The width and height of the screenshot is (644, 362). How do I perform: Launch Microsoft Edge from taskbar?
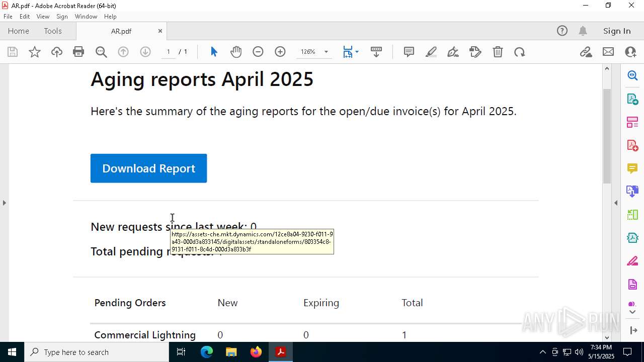click(x=206, y=352)
